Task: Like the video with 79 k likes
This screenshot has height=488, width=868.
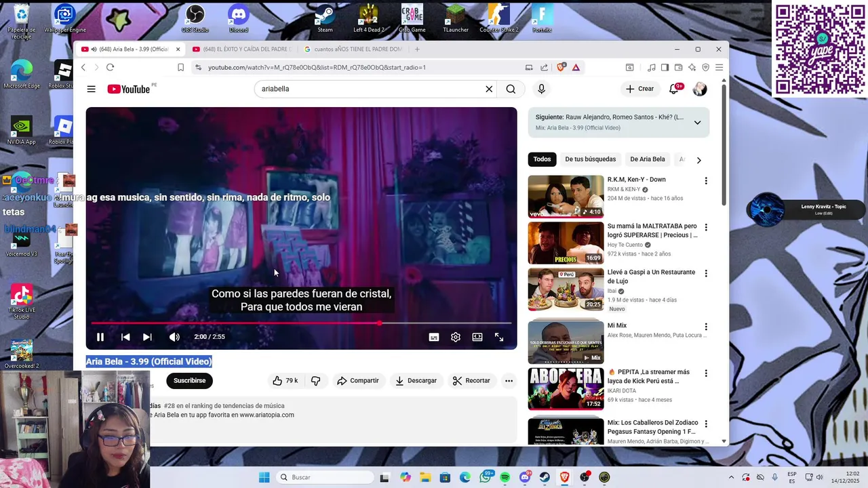Action: tap(285, 381)
